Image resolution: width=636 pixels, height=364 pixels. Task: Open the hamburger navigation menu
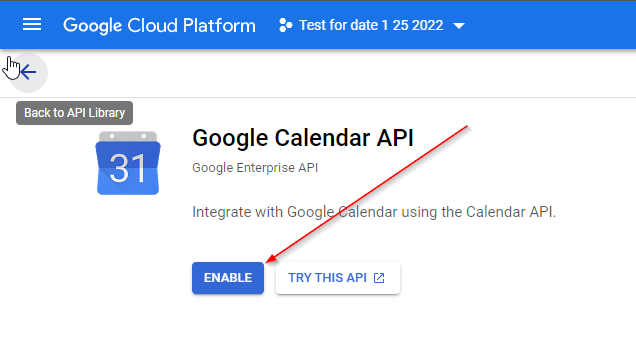pyautogui.click(x=32, y=25)
